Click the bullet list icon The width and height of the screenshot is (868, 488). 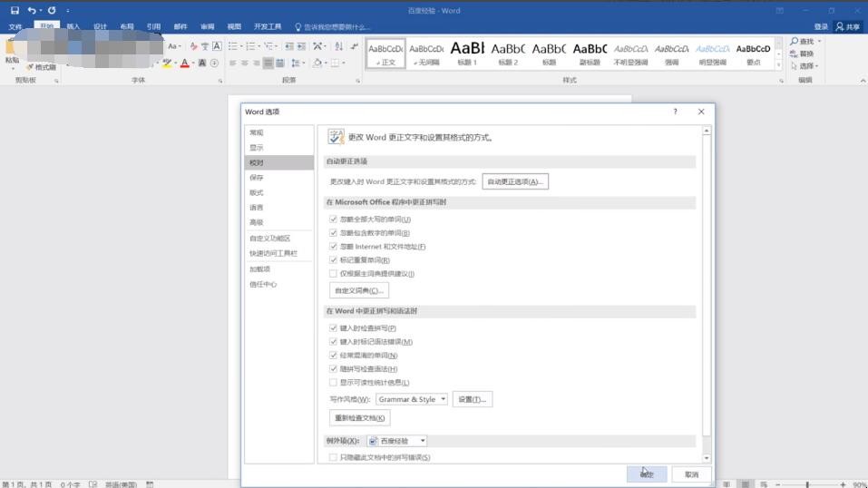click(233, 46)
